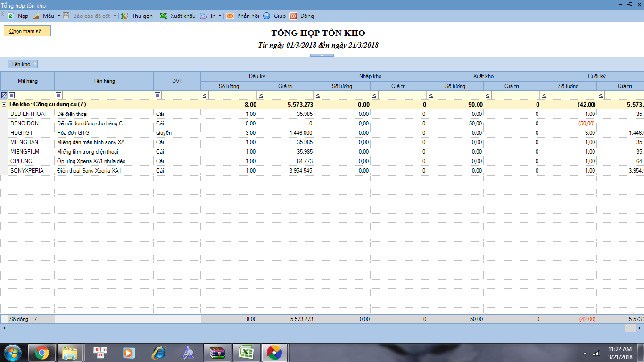
Task: Open the Windows Start button
Action: pos(12,353)
